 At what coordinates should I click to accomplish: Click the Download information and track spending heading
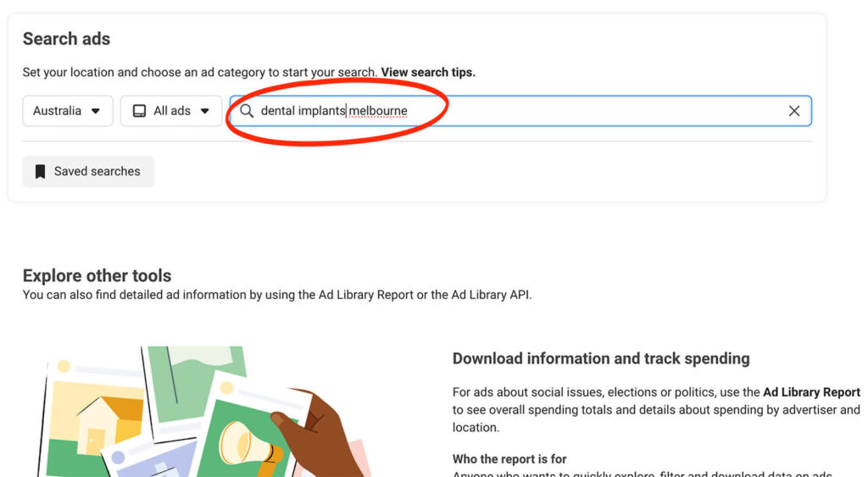[601, 358]
